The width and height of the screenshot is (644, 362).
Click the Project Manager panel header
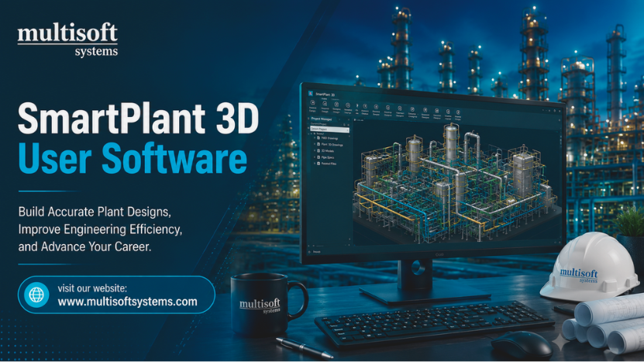pyautogui.click(x=321, y=119)
